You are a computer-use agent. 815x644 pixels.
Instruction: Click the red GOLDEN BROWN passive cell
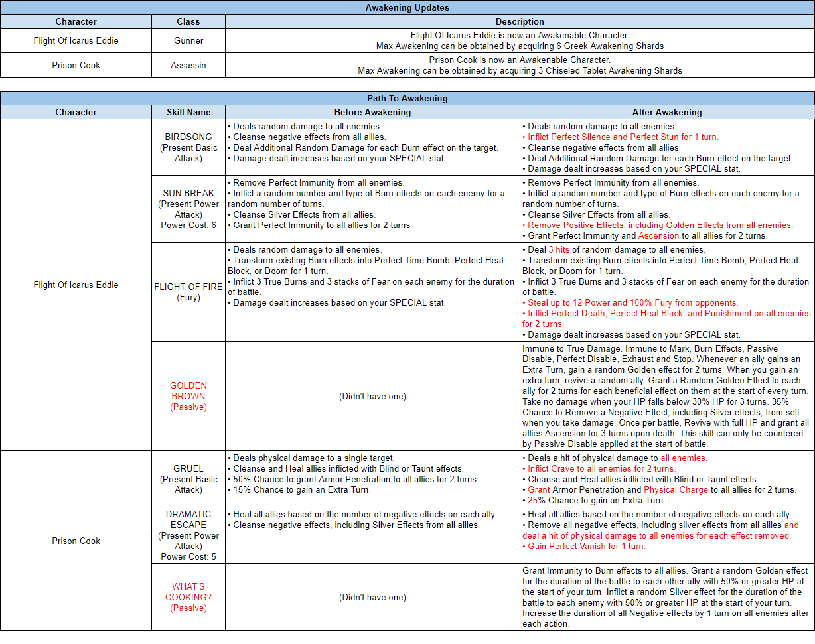click(x=188, y=396)
